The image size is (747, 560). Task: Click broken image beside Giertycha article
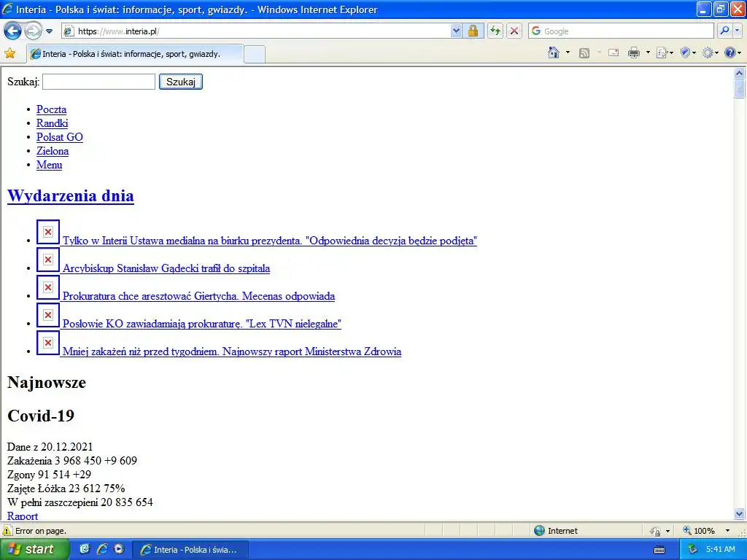point(48,287)
